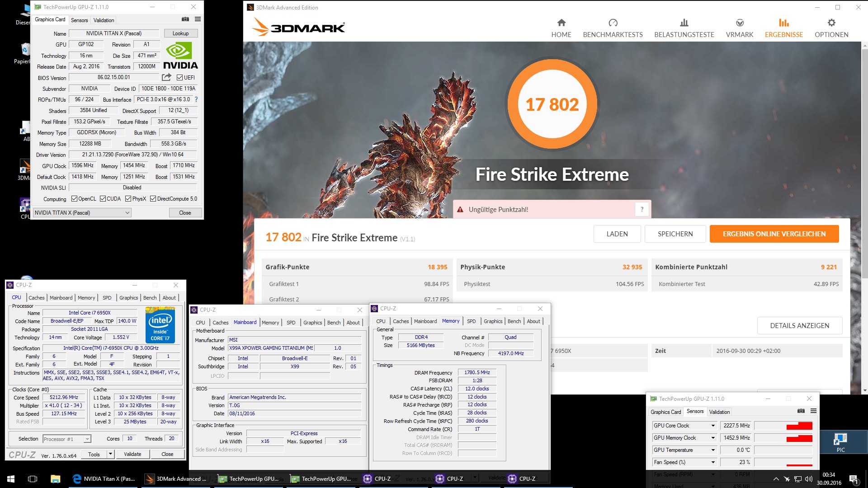Screen dimensions: 868x488
Task: Expand the GPU Memory Clock sensor dropdown
Action: click(713, 438)
